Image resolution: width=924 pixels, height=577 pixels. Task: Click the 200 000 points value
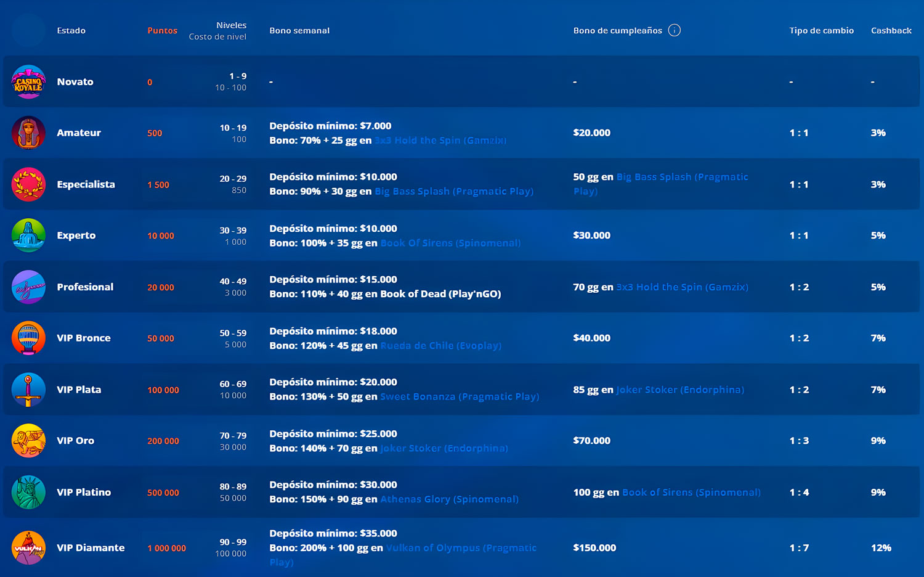click(x=163, y=441)
